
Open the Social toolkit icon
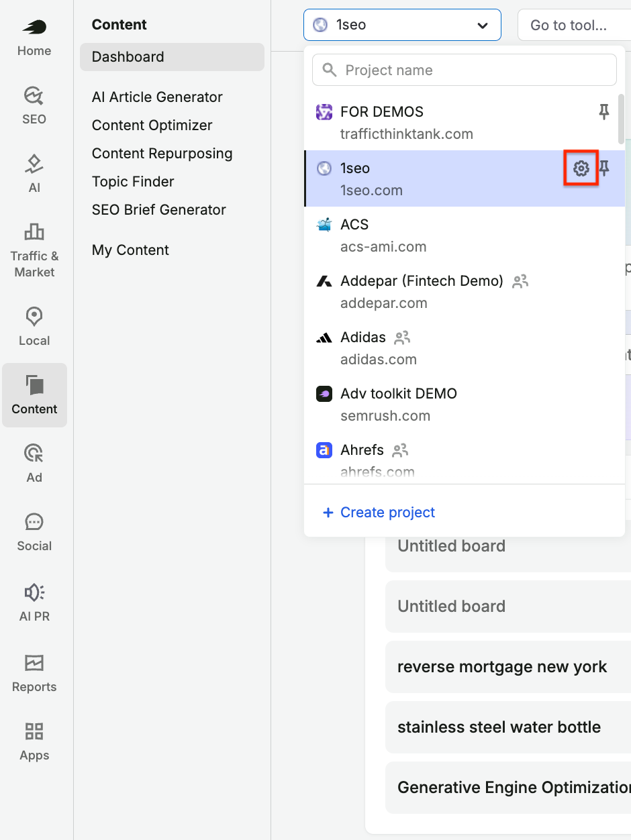[x=34, y=522]
